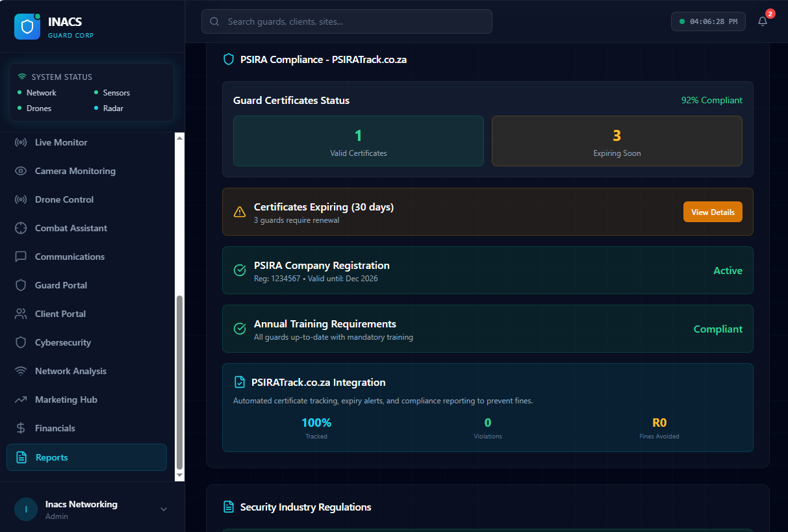Select Combat Assistant menu item
Viewport: 788px width, 532px height.
(x=86, y=228)
